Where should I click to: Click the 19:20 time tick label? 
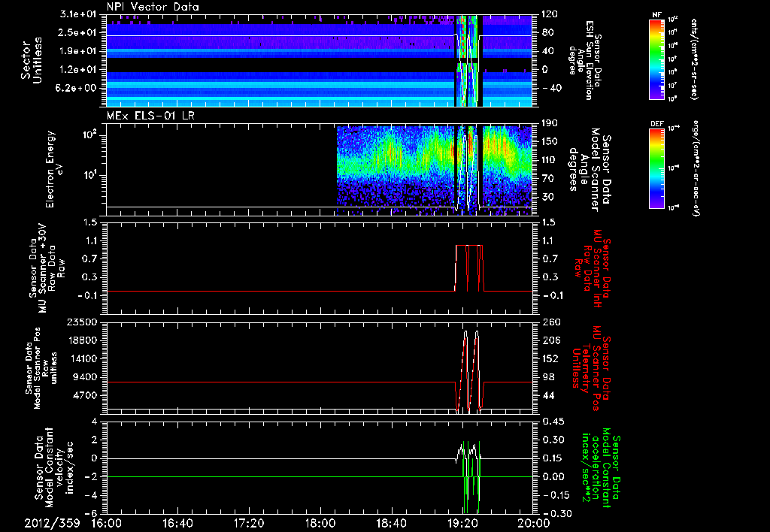click(462, 523)
